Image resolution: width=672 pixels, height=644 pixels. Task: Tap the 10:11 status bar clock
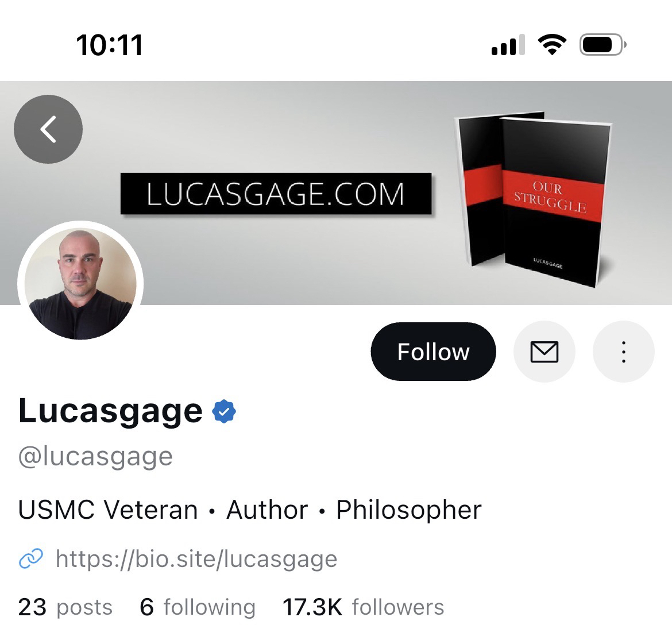[x=109, y=45]
